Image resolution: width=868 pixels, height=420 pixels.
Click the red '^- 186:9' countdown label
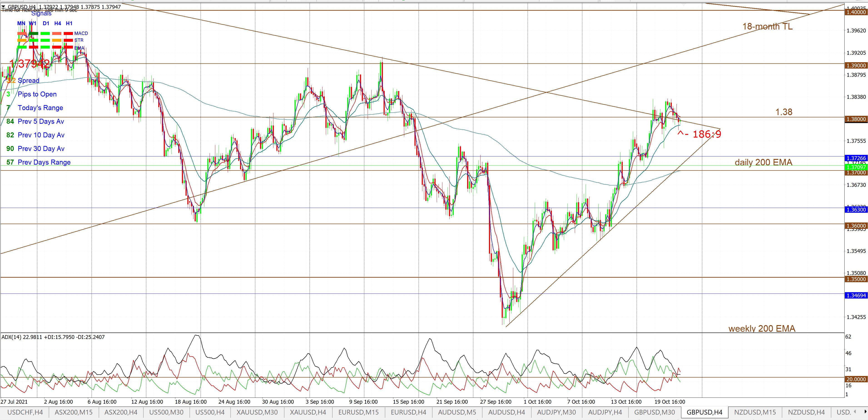coord(699,134)
